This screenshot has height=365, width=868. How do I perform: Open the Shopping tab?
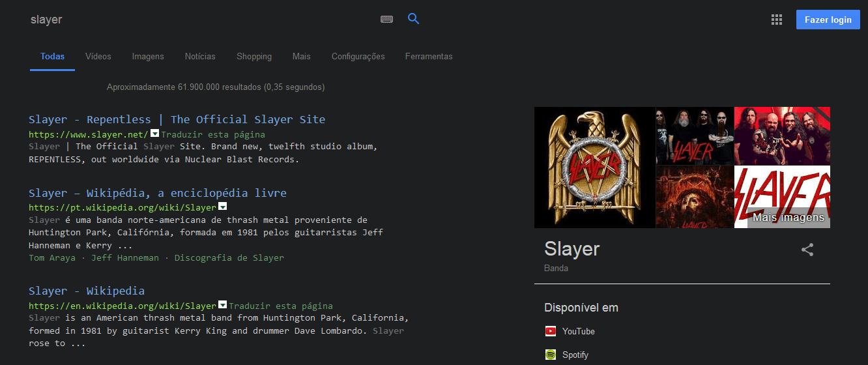pos(254,57)
